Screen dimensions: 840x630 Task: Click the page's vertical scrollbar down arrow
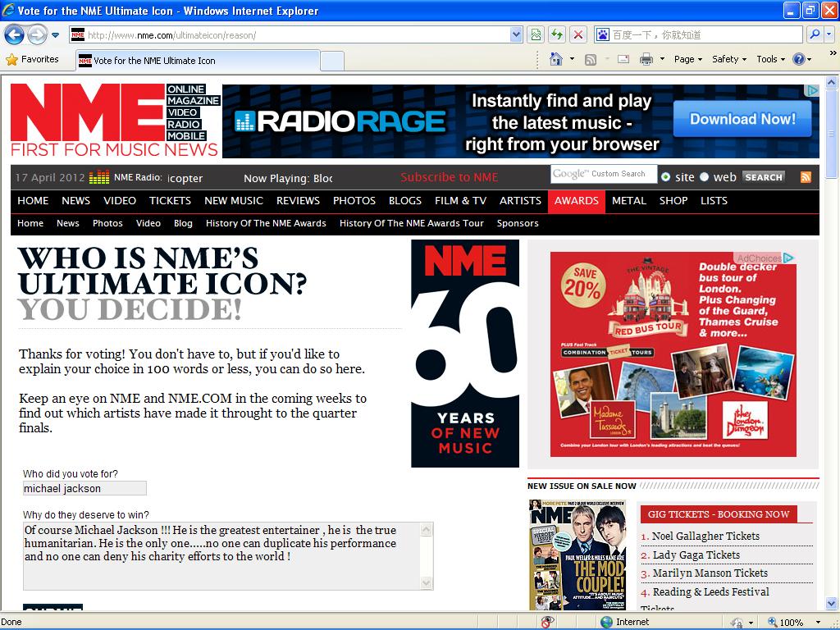point(832,605)
